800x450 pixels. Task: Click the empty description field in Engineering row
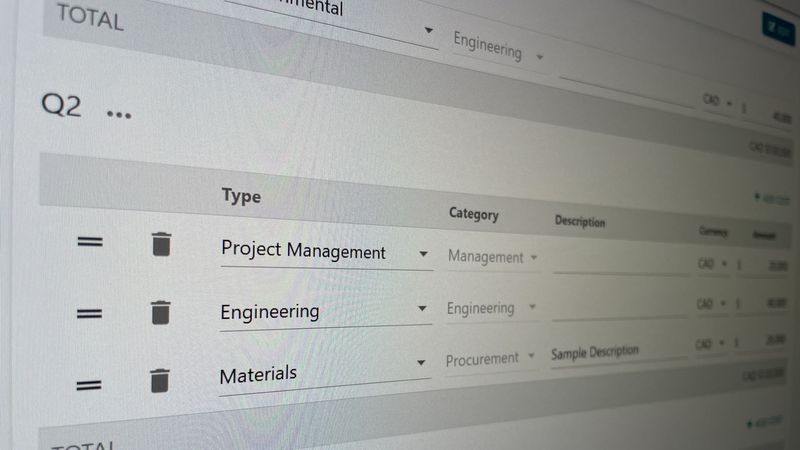click(x=619, y=308)
